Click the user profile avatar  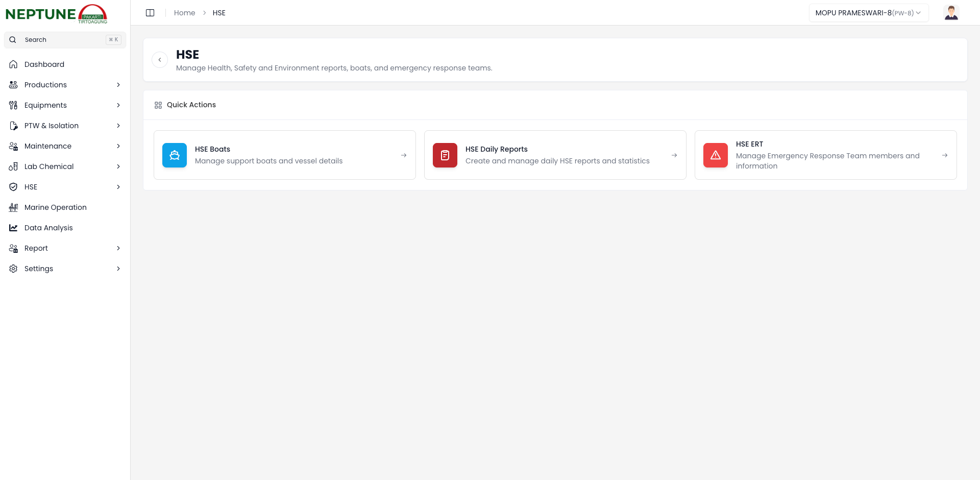[x=951, y=13]
